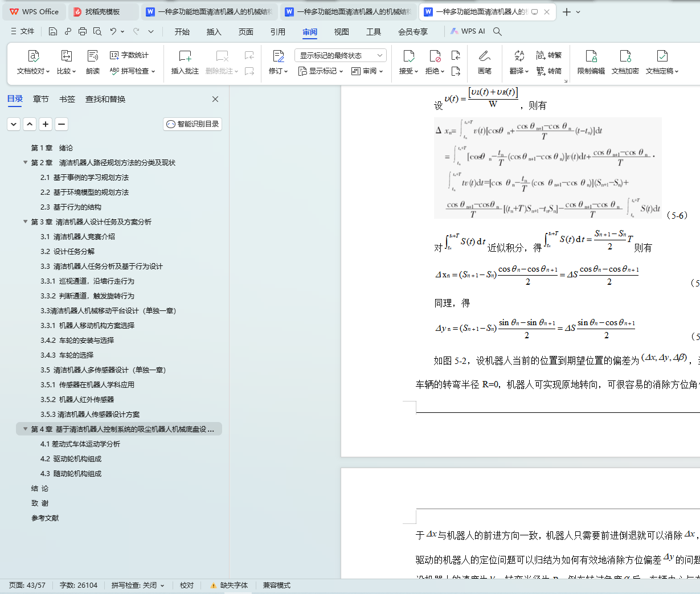Switch to WPS Office home tab
This screenshot has width=700, height=594.
34,12
